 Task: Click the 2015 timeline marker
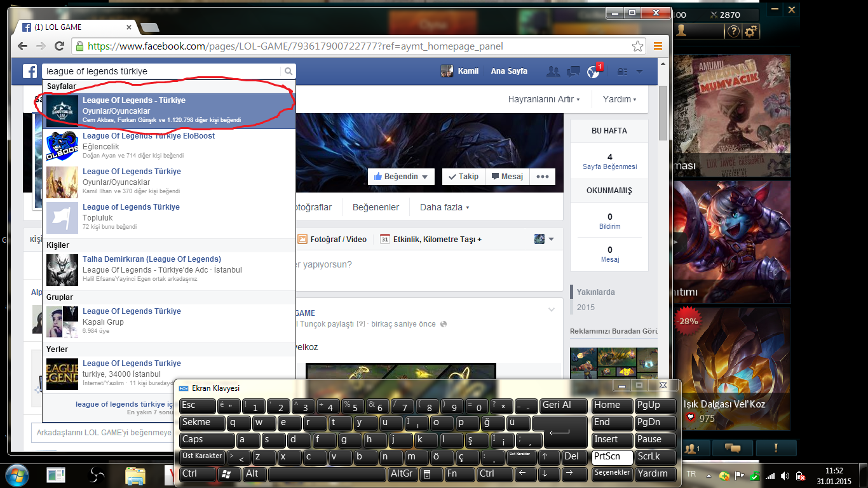pyautogui.click(x=585, y=308)
